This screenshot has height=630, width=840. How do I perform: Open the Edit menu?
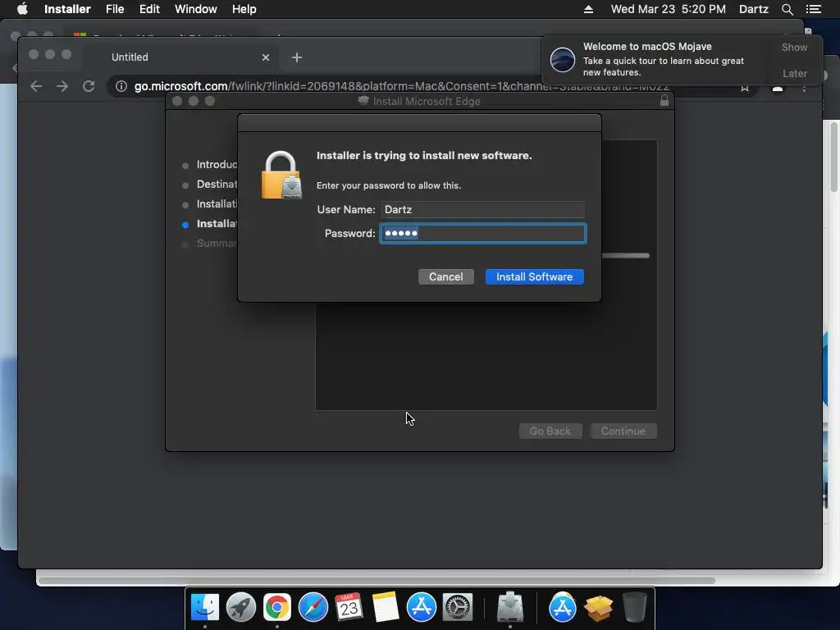149,9
